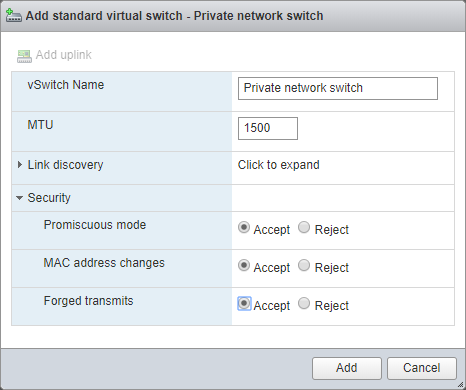Select Accept for MAC address changes

pos(244,265)
